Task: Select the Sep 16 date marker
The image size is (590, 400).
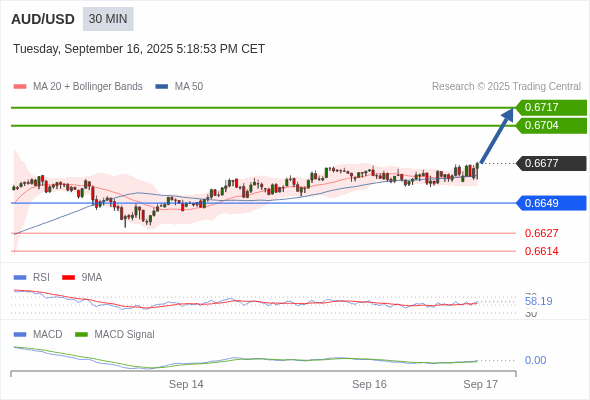Action: [x=369, y=384]
